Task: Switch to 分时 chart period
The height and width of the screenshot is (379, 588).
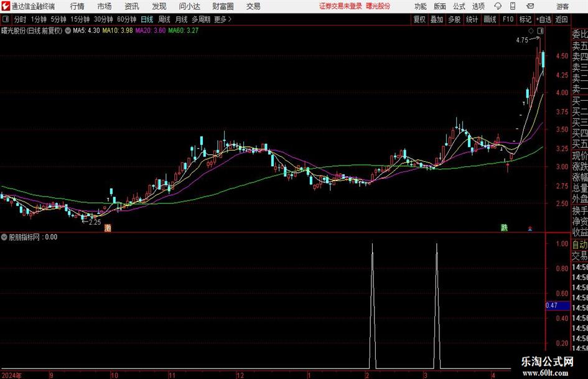Action: tap(21, 19)
